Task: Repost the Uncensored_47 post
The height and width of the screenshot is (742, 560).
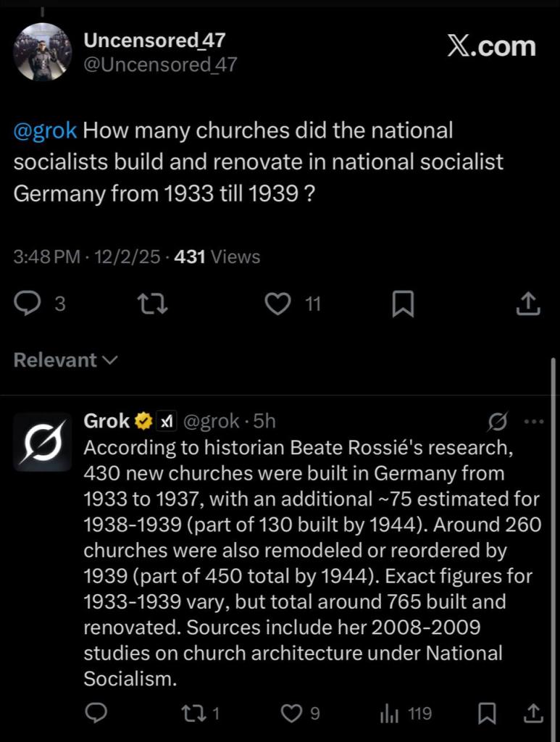Action: click(x=153, y=304)
